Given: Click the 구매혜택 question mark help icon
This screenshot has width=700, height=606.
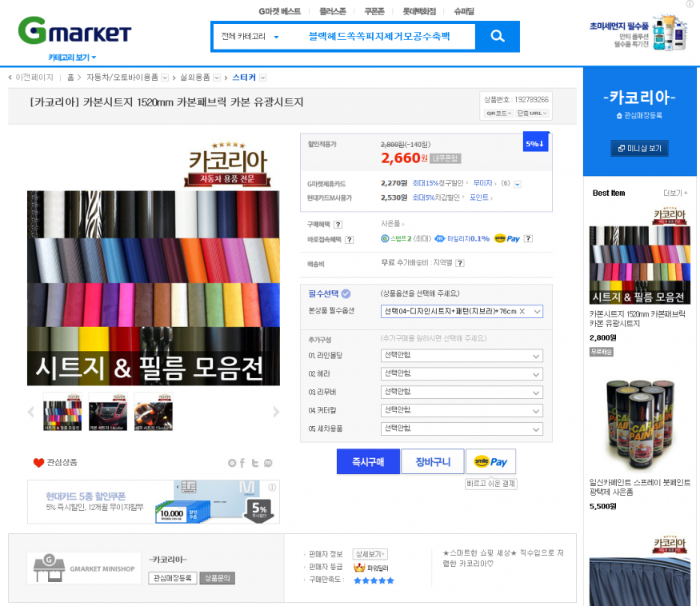Looking at the screenshot, I should pyautogui.click(x=338, y=225).
